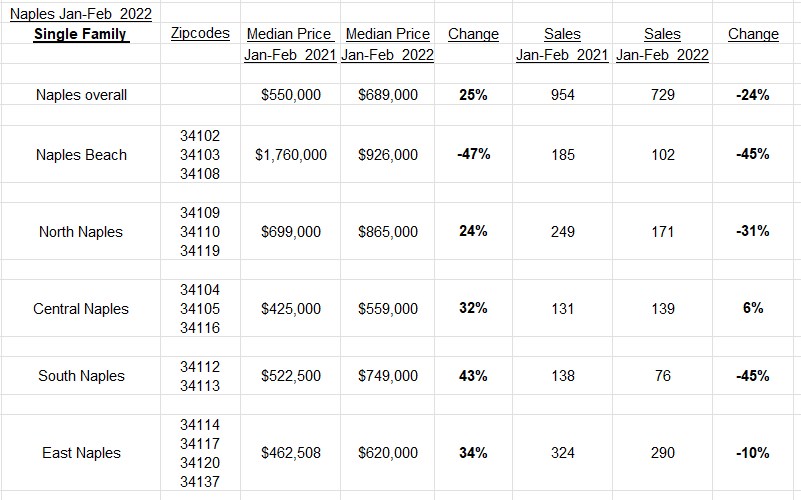
Task: Click the 24% price change cell
Action: point(473,231)
